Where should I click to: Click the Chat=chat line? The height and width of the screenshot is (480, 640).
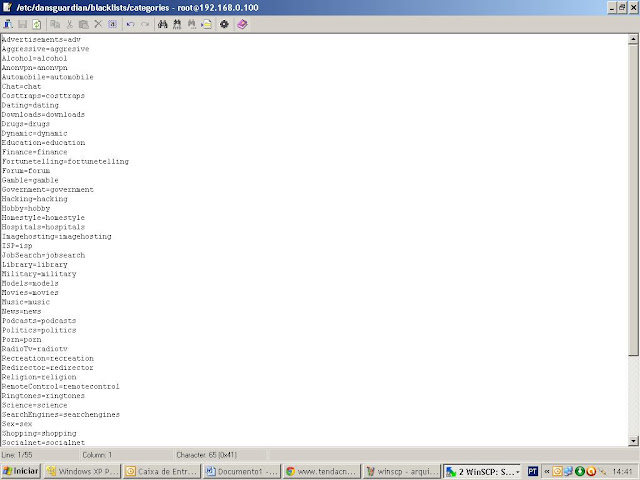click(21, 87)
